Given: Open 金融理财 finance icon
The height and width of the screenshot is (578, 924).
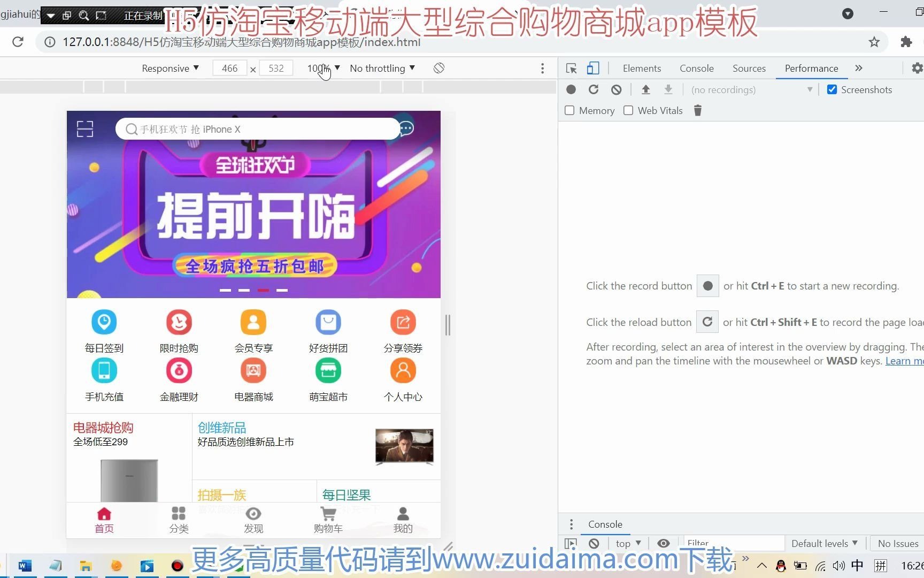Looking at the screenshot, I should click(x=179, y=370).
